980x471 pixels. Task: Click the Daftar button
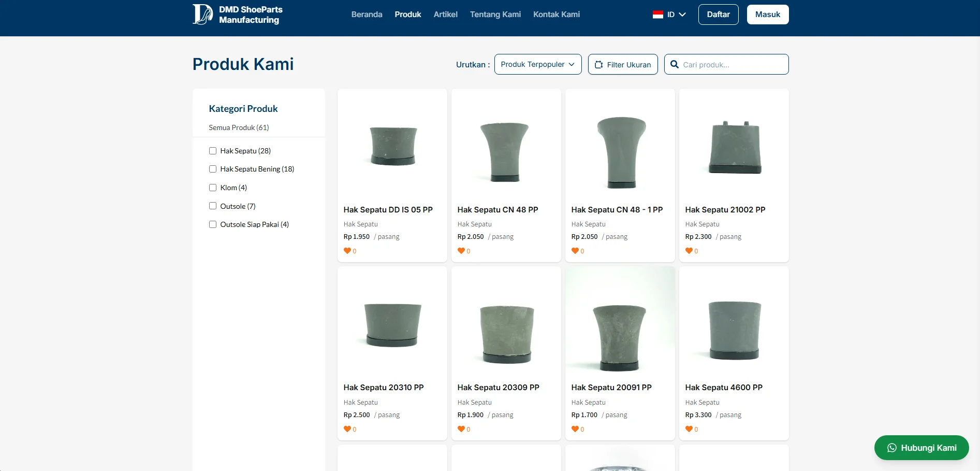(x=719, y=15)
